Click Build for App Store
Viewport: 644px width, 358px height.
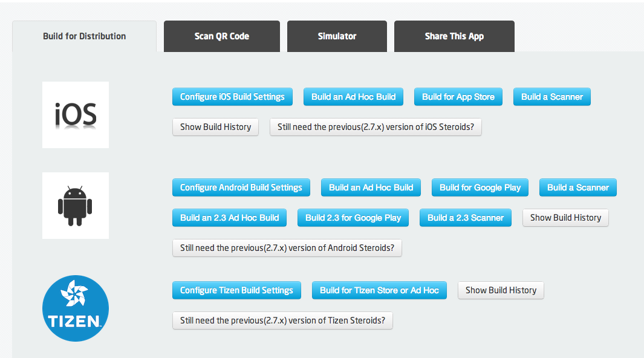(458, 97)
